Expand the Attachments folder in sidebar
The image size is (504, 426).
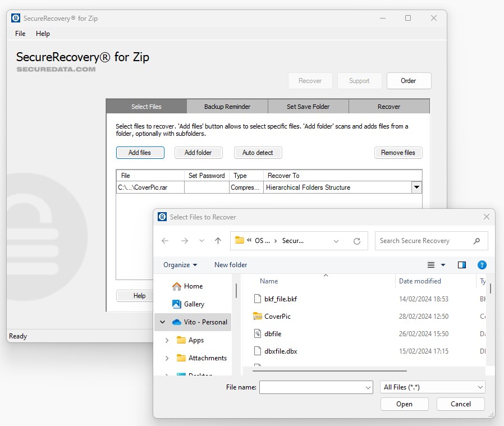coord(166,358)
